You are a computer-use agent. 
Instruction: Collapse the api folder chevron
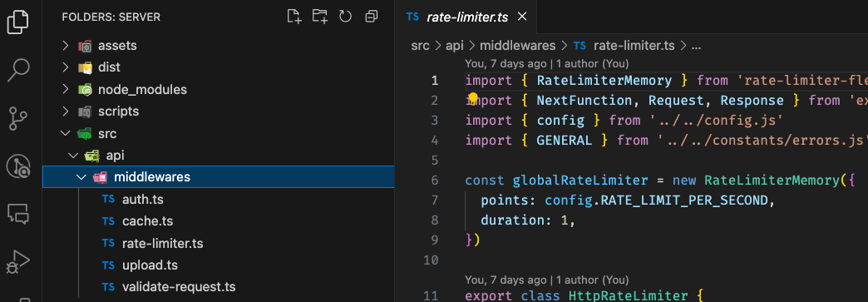click(74, 156)
